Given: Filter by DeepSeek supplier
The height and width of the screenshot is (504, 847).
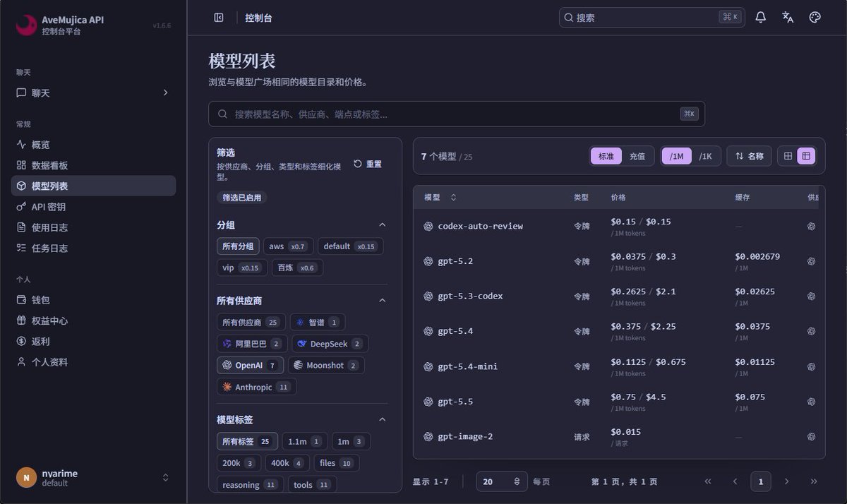Looking at the screenshot, I should [330, 344].
